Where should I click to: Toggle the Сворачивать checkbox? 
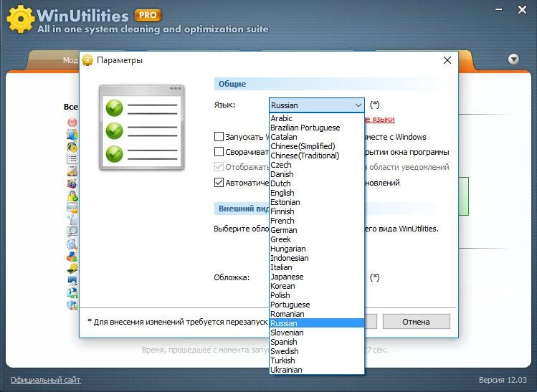[x=219, y=152]
